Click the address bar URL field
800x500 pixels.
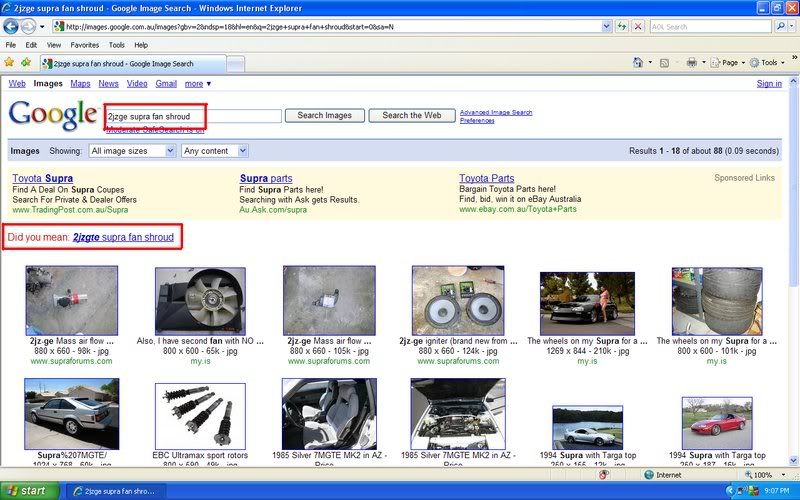click(327, 27)
